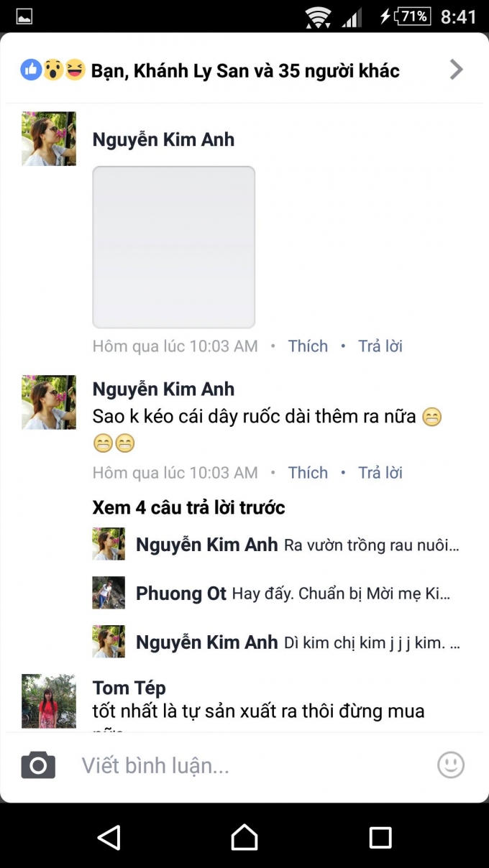
Task: Open Phuong Ot's profile picture
Action: pyautogui.click(x=109, y=593)
